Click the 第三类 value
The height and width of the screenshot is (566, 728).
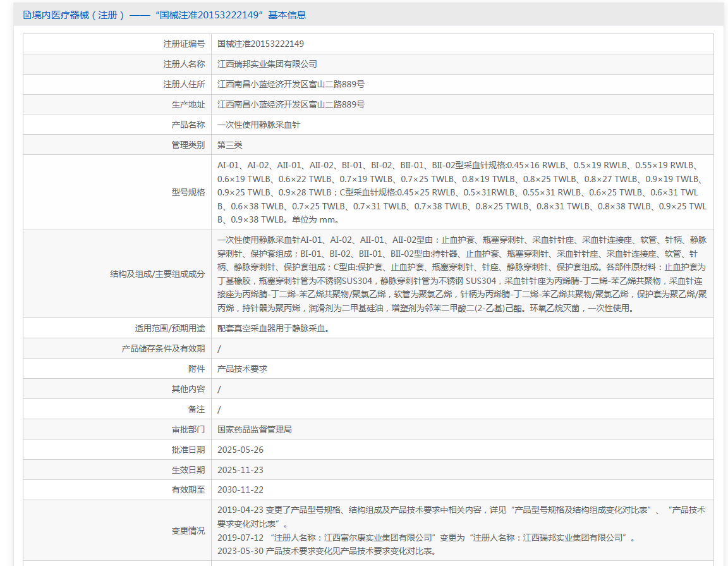(x=230, y=145)
